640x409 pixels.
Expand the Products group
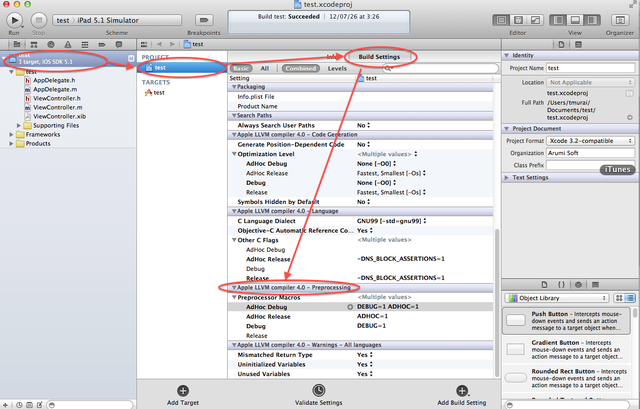click(11, 143)
